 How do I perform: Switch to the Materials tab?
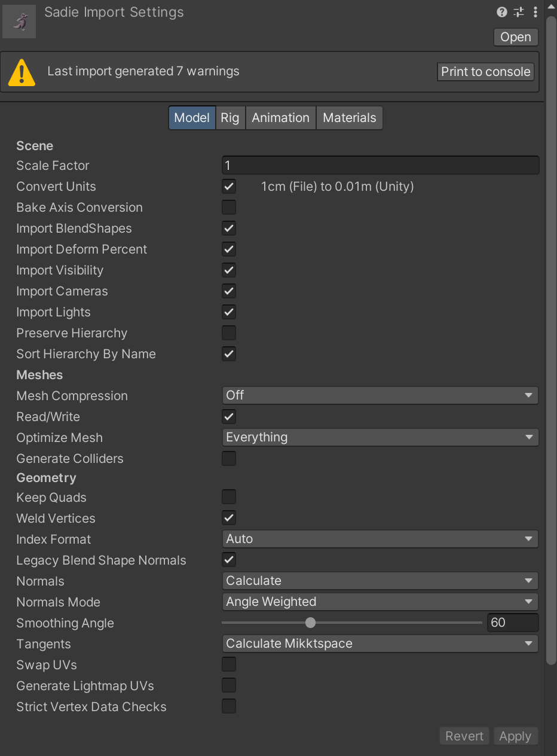pos(350,118)
